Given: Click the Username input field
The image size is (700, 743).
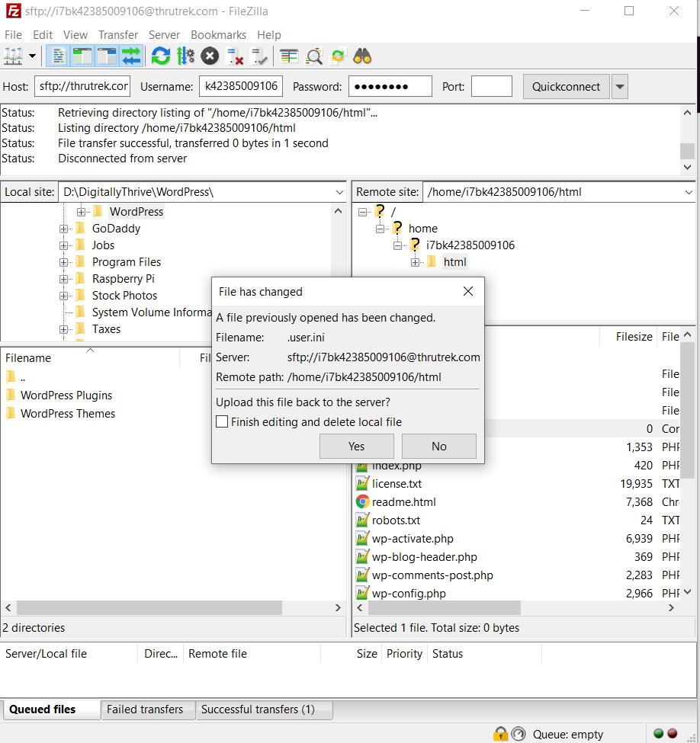Looking at the screenshot, I should pos(241,86).
